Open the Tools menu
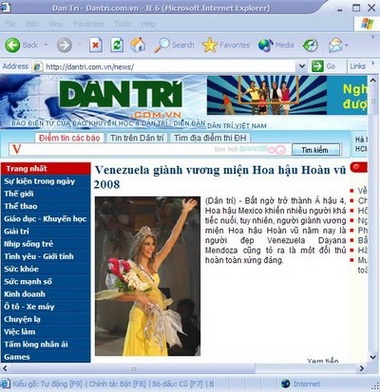This screenshot has height=392, width=380. coord(122,24)
